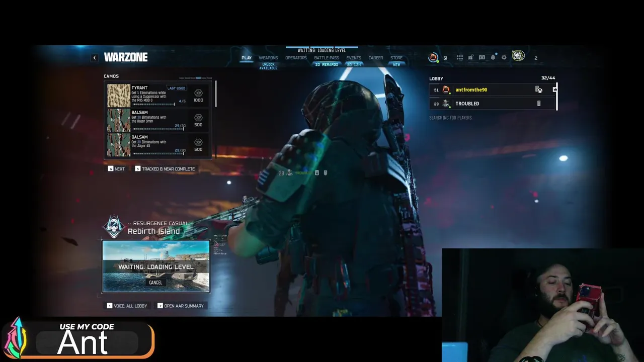644x362 pixels.
Task: Click the Tyrant camo thumbnail
Action: (x=119, y=96)
